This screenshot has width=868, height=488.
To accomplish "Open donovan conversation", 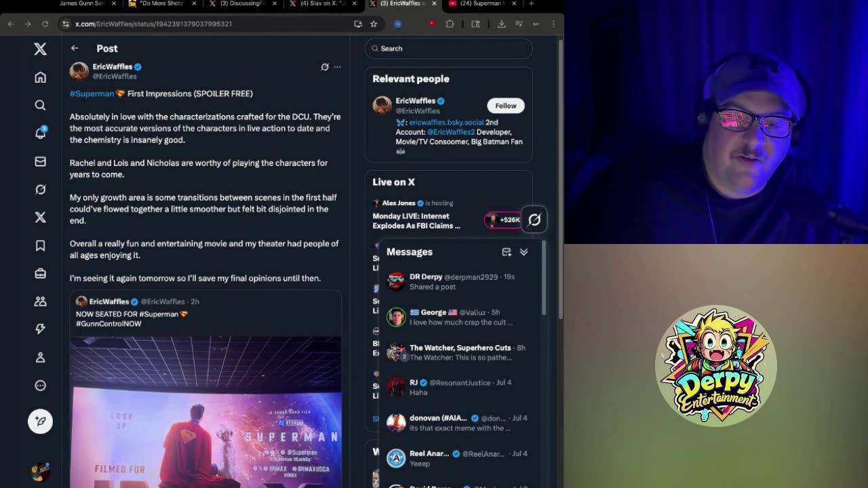I will (461, 423).
